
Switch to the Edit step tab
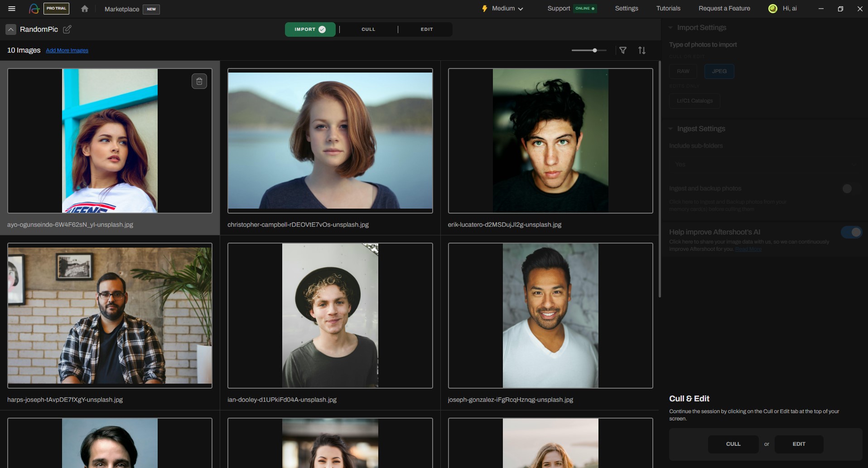point(427,29)
